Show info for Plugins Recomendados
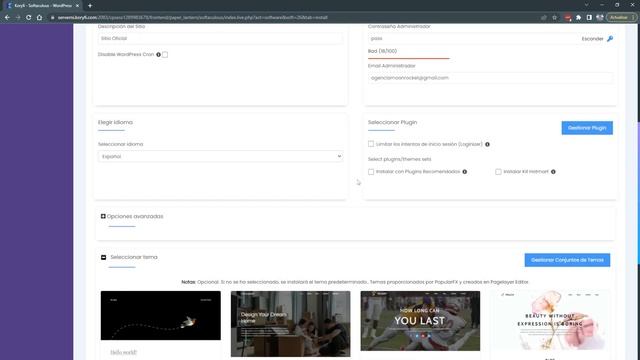Image resolution: width=640 pixels, height=360 pixels. click(x=464, y=172)
